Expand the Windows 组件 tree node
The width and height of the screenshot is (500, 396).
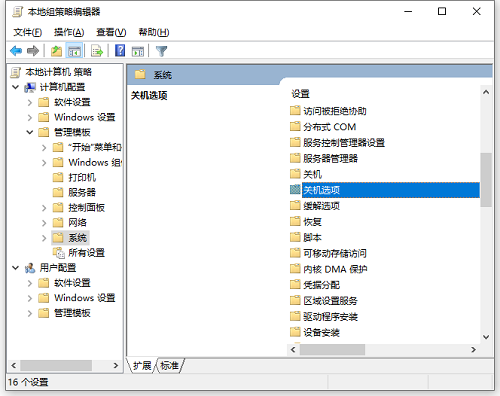44,163
